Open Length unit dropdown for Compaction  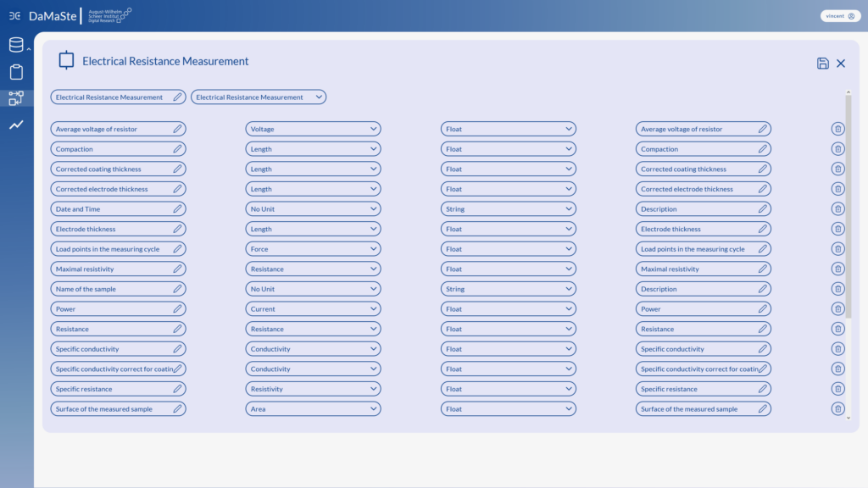pyautogui.click(x=314, y=149)
